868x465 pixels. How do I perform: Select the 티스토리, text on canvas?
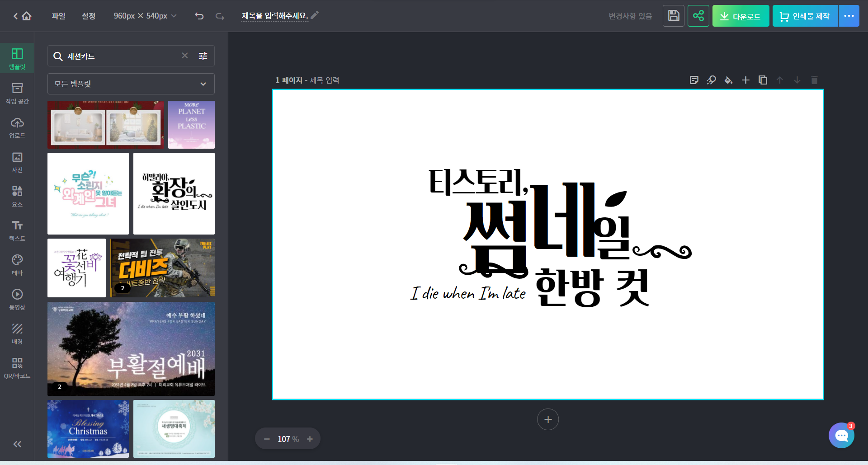coord(478,182)
